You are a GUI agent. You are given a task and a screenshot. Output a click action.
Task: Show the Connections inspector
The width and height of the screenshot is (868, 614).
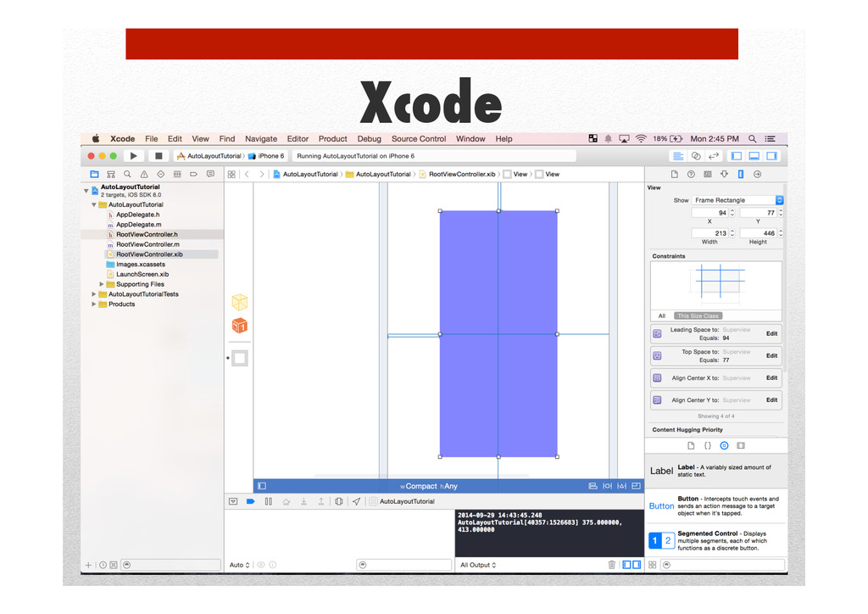(757, 175)
